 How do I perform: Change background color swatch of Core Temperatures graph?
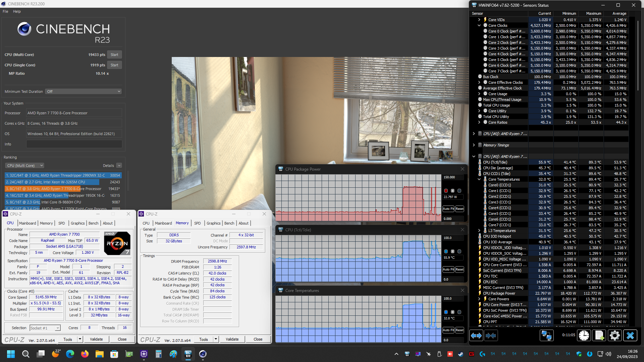452,312
